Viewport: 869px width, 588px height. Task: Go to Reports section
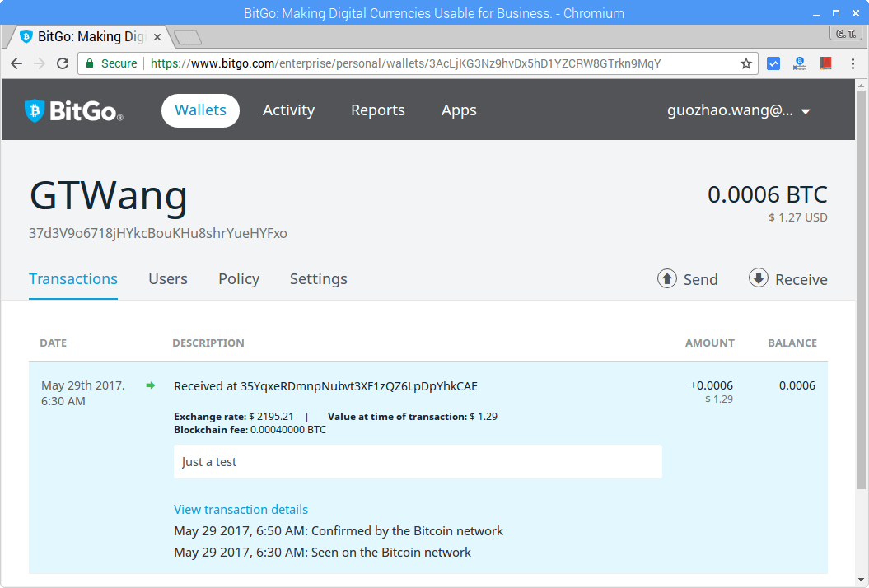coord(377,110)
